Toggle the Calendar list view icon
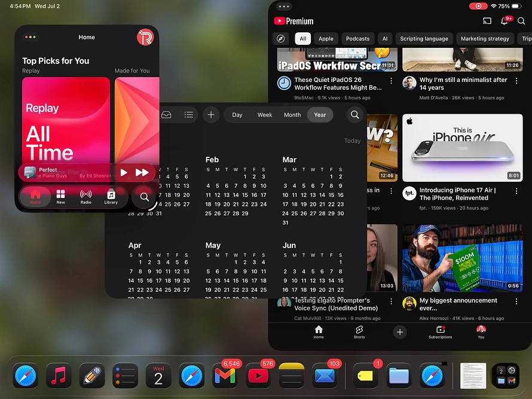This screenshot has height=399, width=532. (189, 115)
